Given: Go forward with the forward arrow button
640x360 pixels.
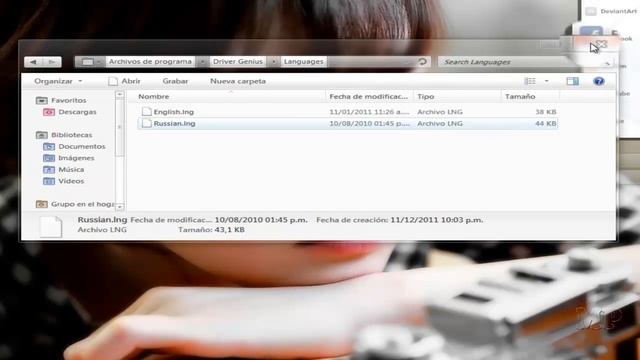Looking at the screenshot, I should click(52, 62).
